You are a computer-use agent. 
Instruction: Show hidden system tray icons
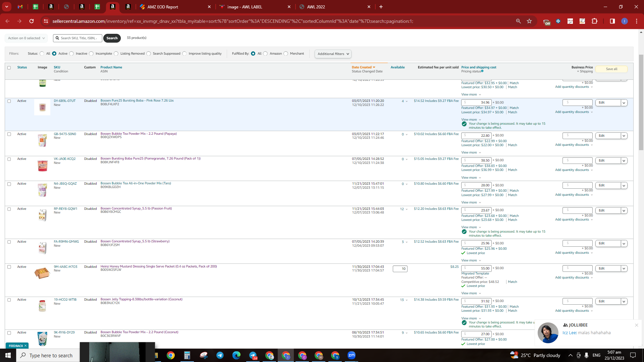pyautogui.click(x=570, y=355)
